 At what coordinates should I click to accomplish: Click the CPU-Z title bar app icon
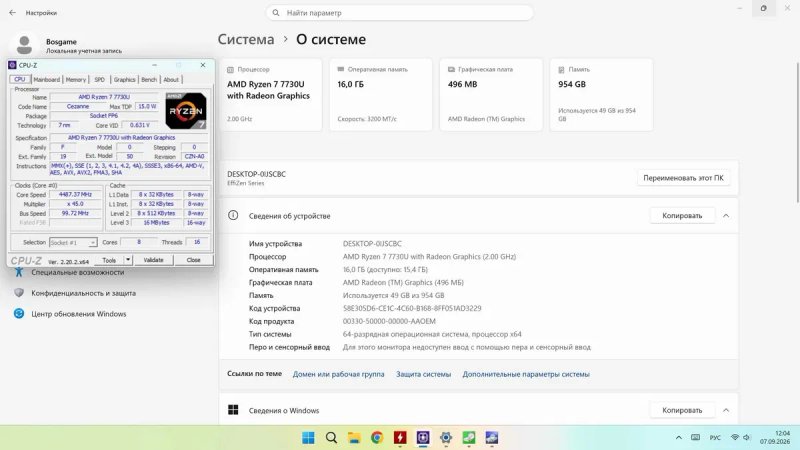coord(12,65)
